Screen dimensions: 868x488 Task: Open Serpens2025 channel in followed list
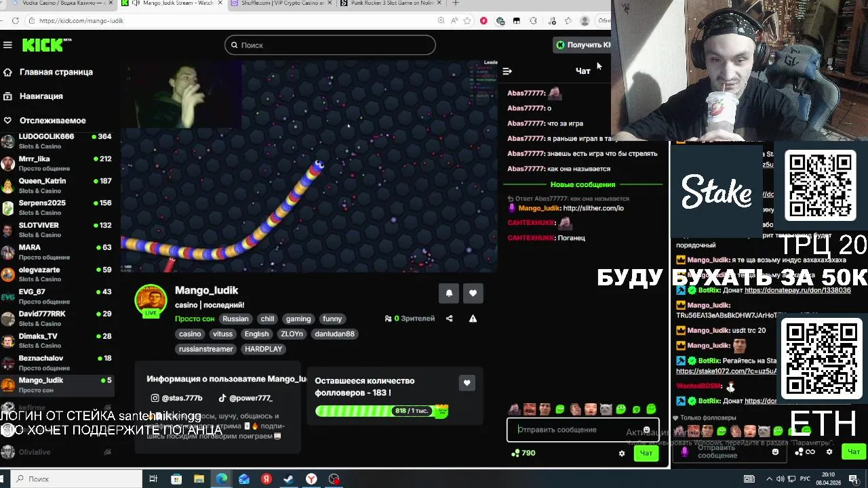[57, 207]
